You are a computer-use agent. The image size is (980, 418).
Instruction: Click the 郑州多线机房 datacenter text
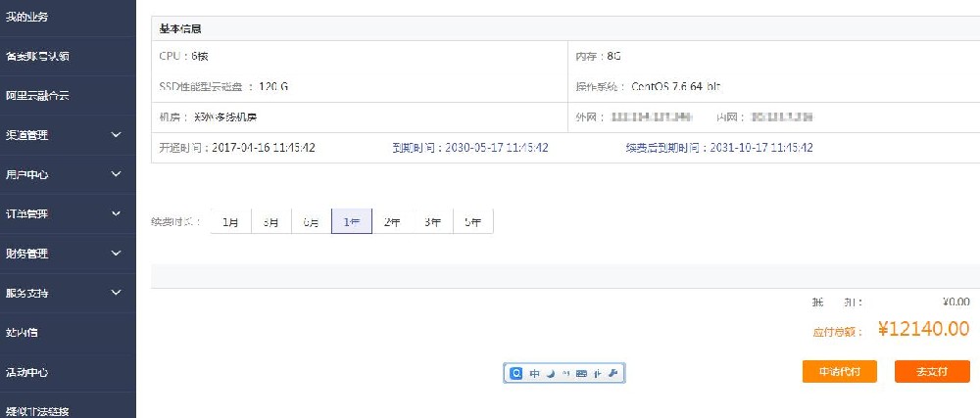[226, 117]
